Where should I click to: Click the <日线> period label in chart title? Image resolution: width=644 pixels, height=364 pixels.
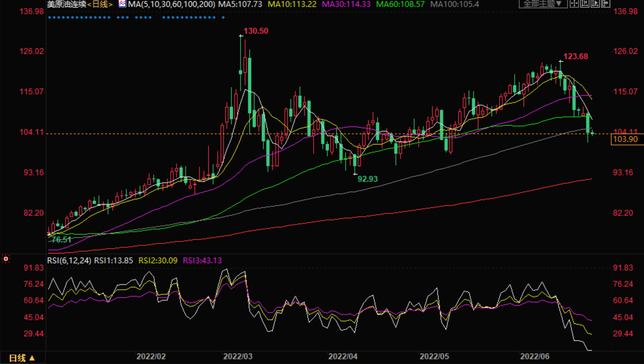(100, 4)
